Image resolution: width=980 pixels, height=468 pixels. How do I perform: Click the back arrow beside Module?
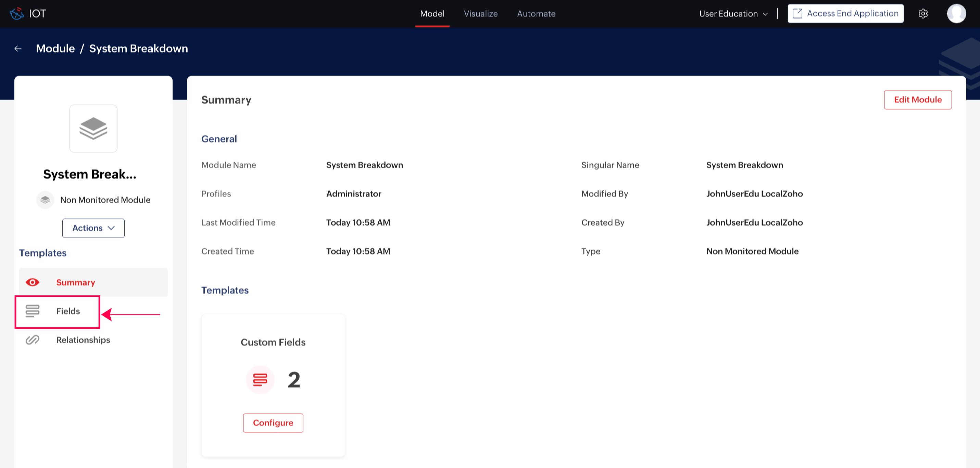coord(18,49)
